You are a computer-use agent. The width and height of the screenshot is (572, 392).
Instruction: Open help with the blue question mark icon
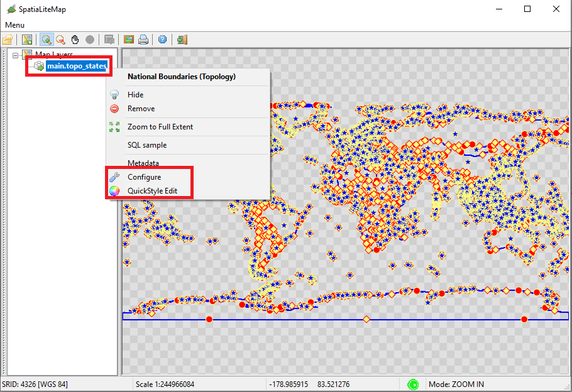162,40
